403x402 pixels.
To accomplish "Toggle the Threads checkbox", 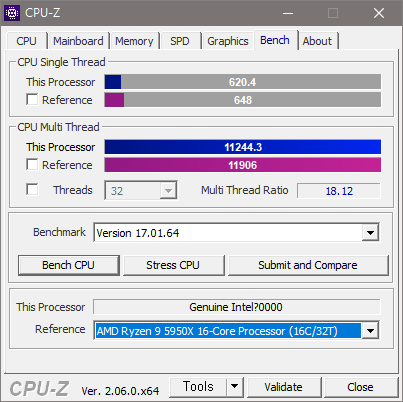I will click(x=32, y=189).
